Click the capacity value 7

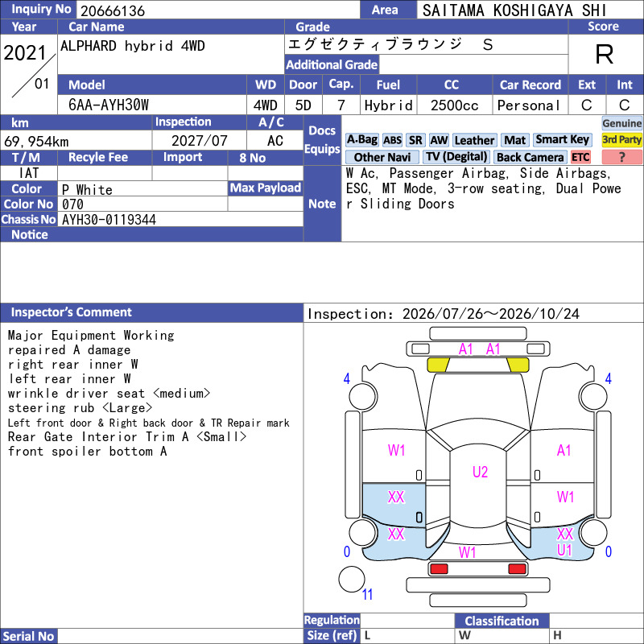click(x=341, y=105)
